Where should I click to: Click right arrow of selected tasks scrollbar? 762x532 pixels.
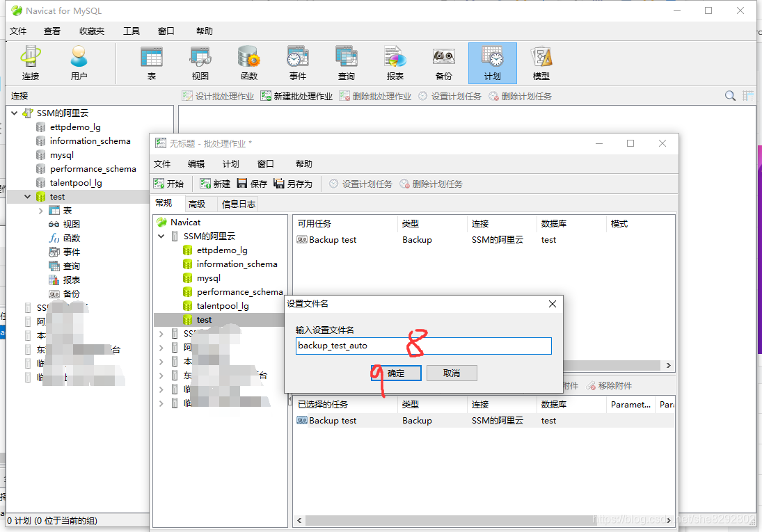coord(669,520)
